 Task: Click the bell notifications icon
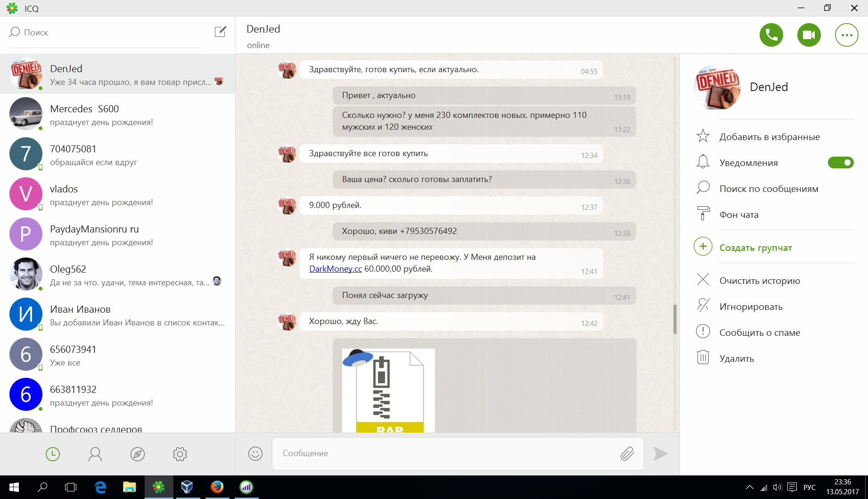703,162
